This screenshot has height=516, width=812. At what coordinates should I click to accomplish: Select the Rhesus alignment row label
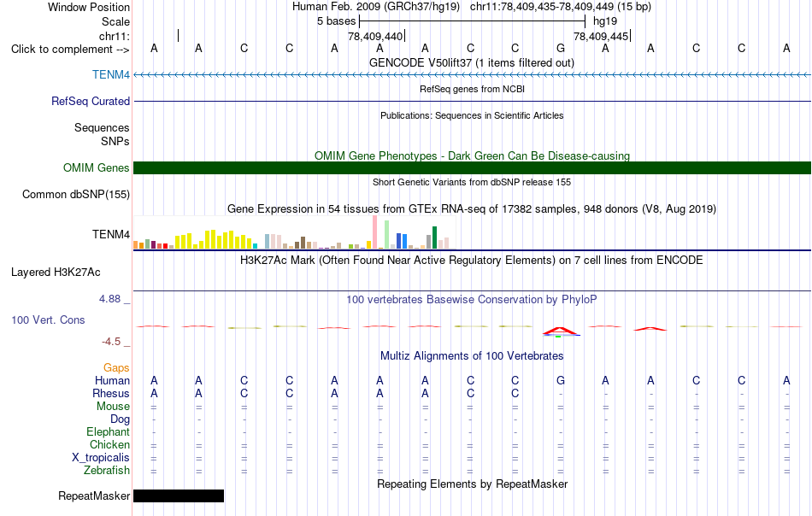pos(111,393)
